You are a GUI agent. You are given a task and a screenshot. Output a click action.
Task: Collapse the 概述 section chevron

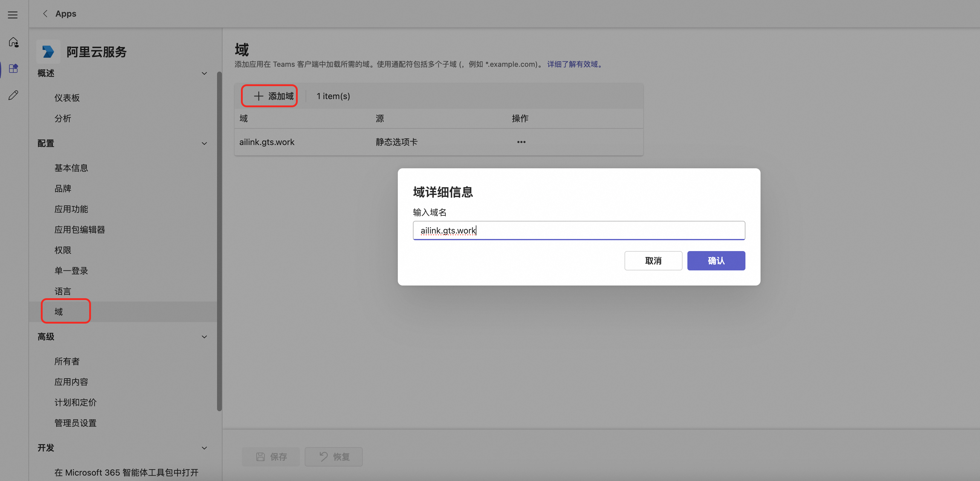coord(204,73)
